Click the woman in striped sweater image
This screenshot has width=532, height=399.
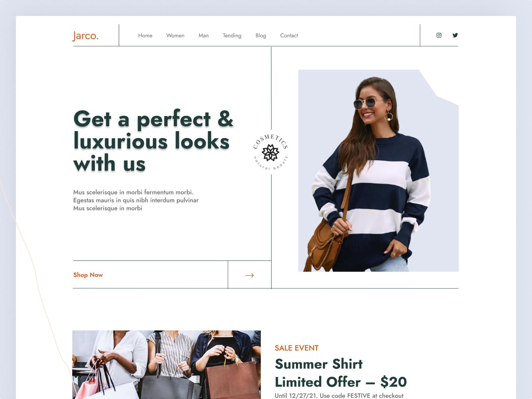tap(378, 171)
